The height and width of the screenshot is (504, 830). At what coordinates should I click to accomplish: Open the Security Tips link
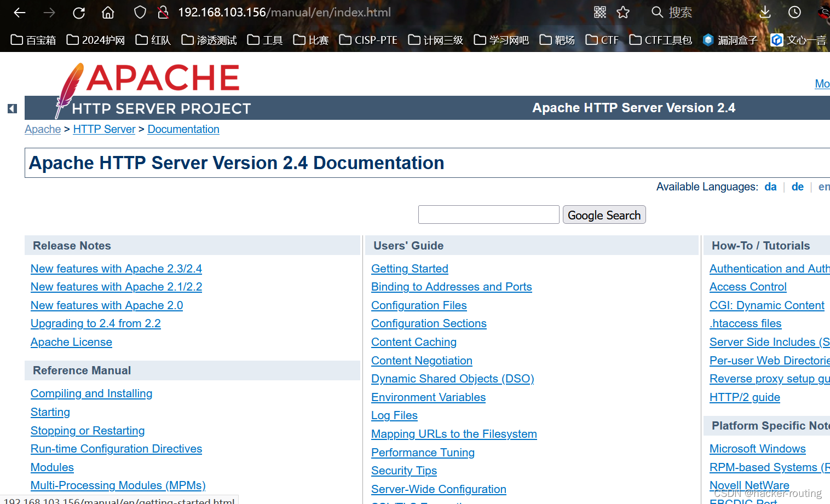pyautogui.click(x=404, y=471)
